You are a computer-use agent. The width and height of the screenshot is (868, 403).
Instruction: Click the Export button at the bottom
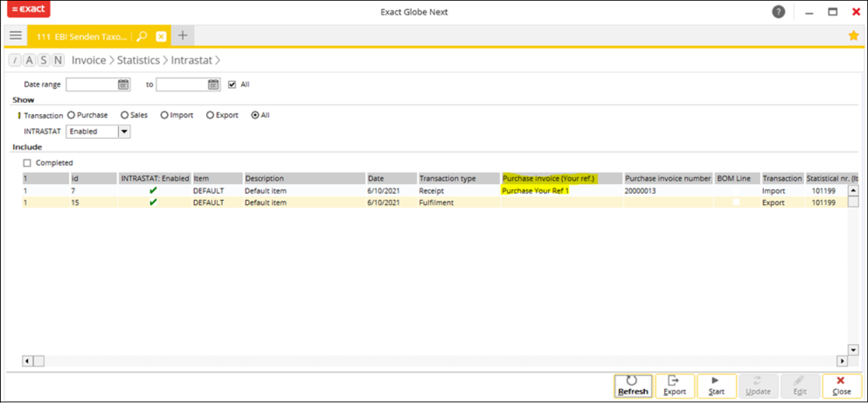[x=674, y=386]
